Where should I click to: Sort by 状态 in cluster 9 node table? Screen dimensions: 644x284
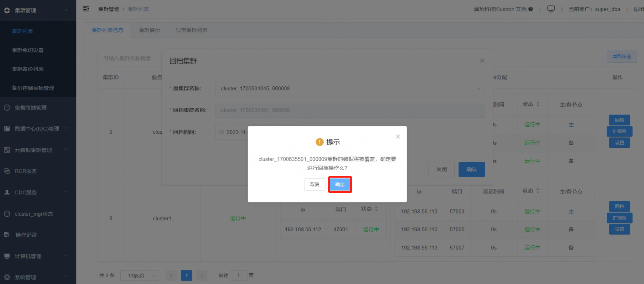538,104
